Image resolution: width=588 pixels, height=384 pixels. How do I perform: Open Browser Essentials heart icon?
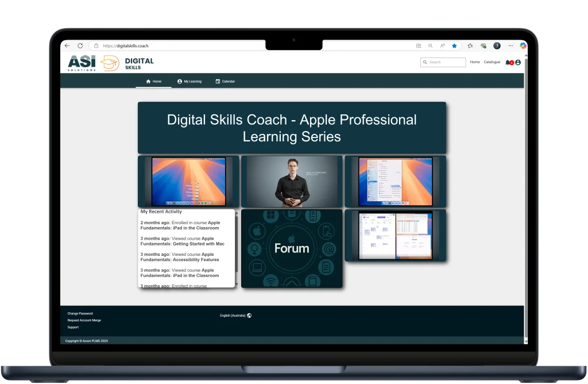click(483, 46)
